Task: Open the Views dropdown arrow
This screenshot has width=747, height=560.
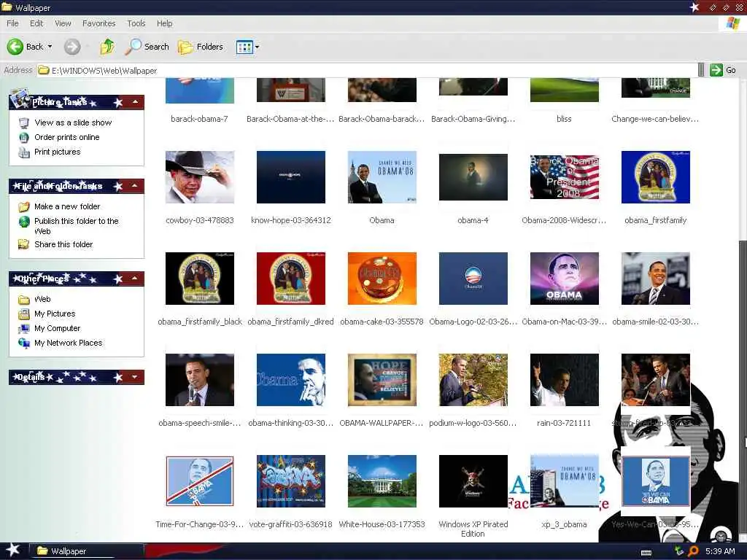Action: 258,47
